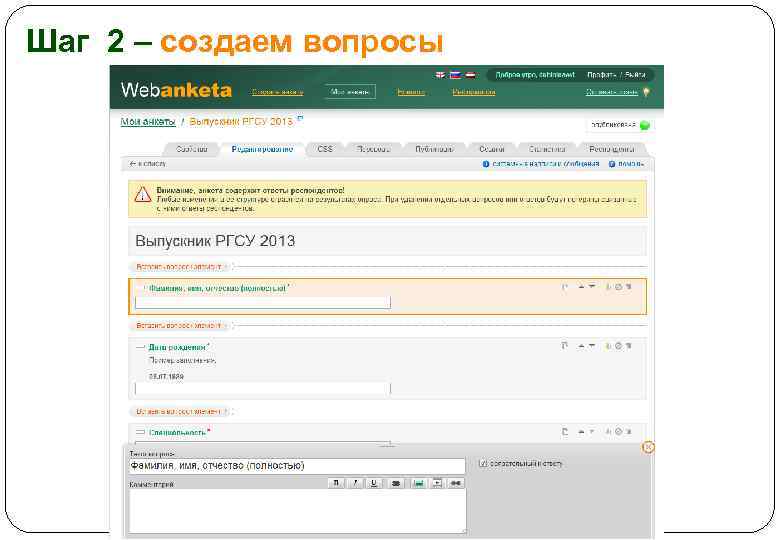The height and width of the screenshot is (540, 780).
Task: Open the fourth header navigation link
Action: pos(474,92)
